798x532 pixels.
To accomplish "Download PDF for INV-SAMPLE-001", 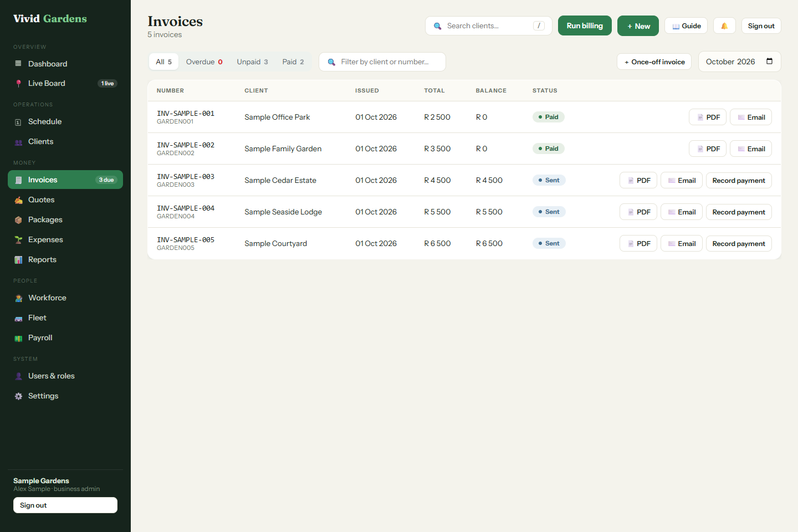I will coord(708,117).
